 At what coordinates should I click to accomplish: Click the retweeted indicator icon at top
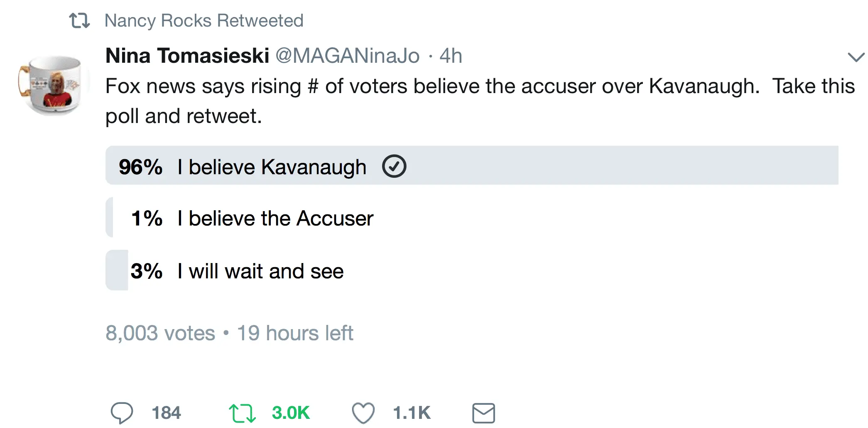pos(79,20)
